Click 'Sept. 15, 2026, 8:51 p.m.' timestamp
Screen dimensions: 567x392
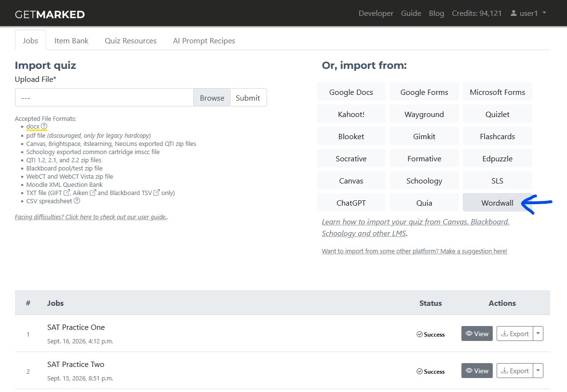coord(80,378)
